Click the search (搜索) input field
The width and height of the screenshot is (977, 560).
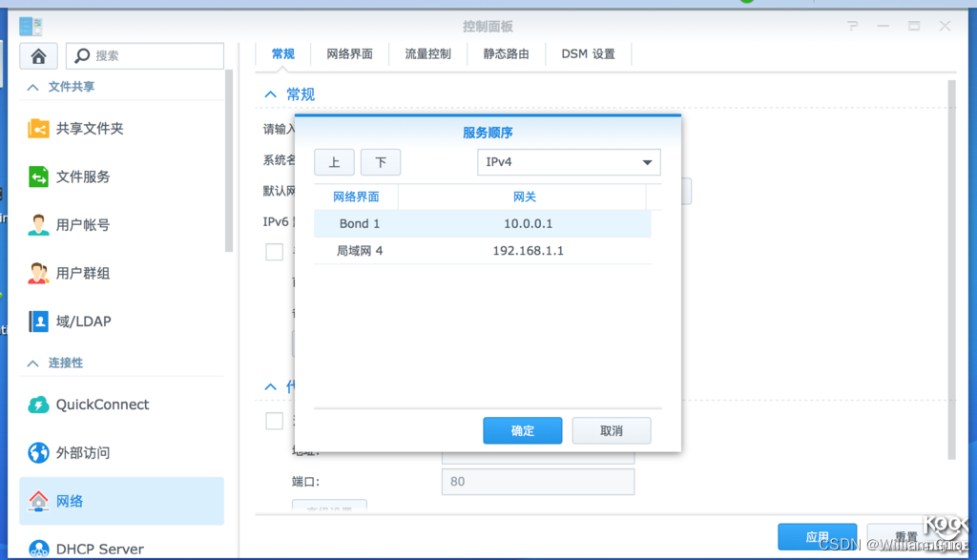[153, 55]
